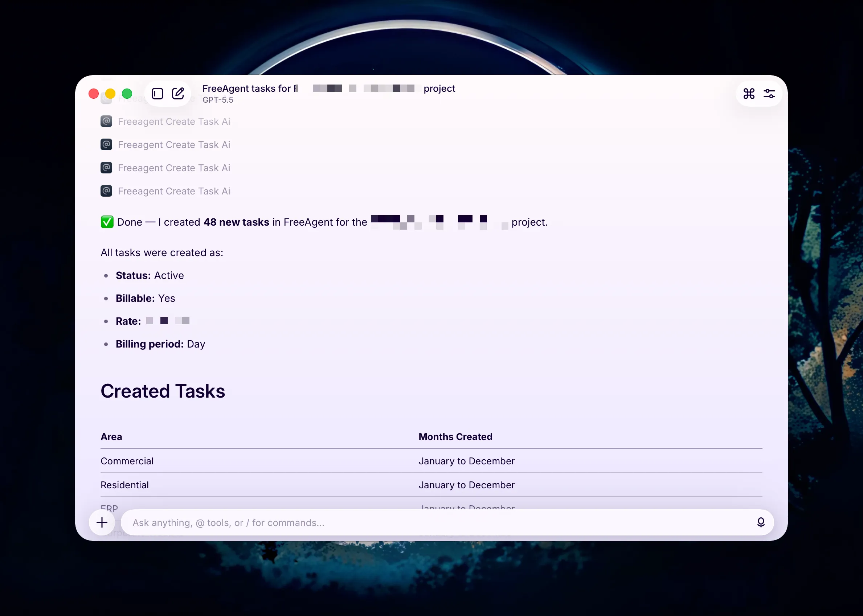Screen dimensions: 863x616
Task: Toggle the sidebar panel icon
Action: pyautogui.click(x=158, y=94)
